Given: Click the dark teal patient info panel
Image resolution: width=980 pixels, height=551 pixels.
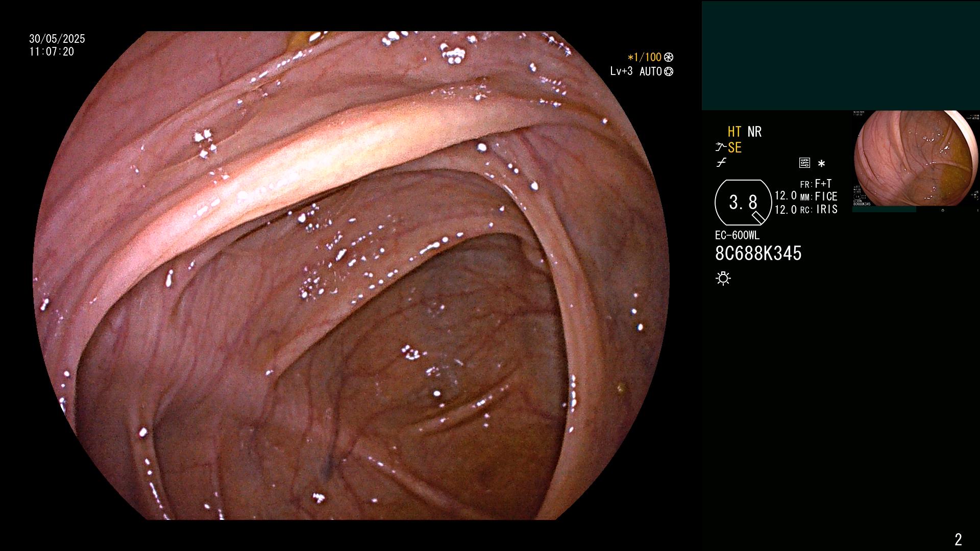Looking at the screenshot, I should coord(841,55).
